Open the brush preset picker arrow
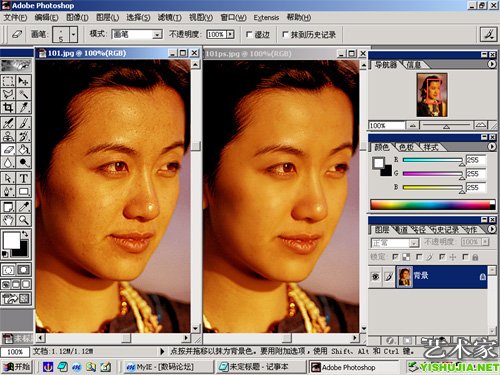The width and height of the screenshot is (500, 375). pyautogui.click(x=73, y=34)
